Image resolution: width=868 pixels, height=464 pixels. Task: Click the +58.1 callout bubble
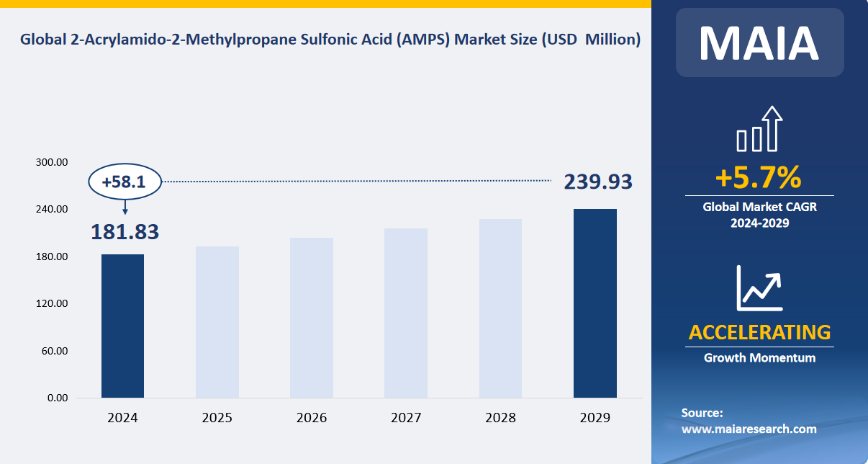pos(125,182)
